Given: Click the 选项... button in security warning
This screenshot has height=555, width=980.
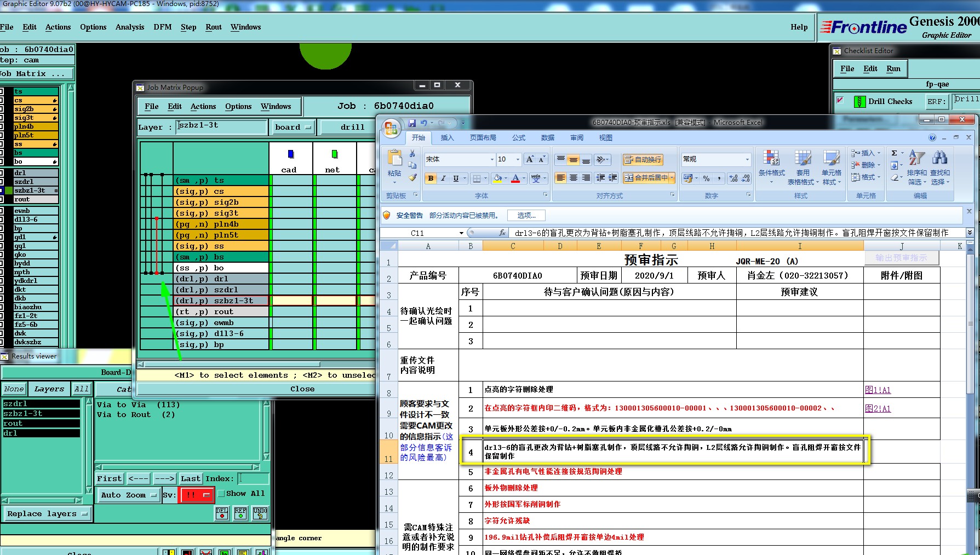Looking at the screenshot, I should 526,216.
